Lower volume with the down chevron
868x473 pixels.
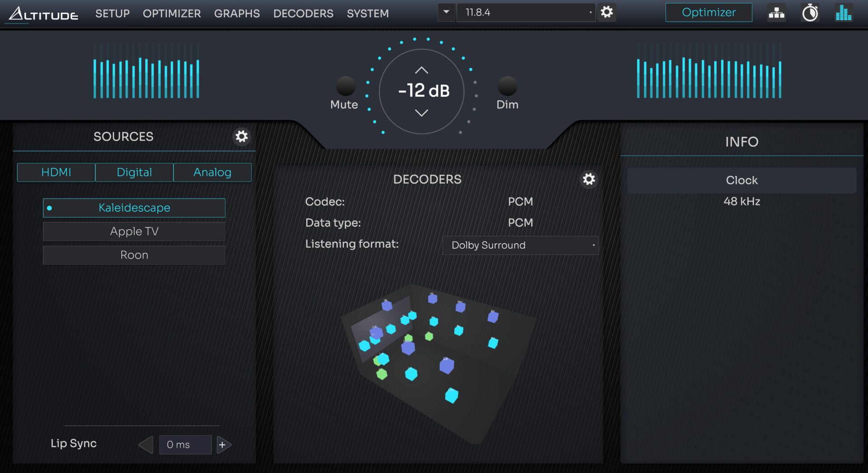pos(421,113)
